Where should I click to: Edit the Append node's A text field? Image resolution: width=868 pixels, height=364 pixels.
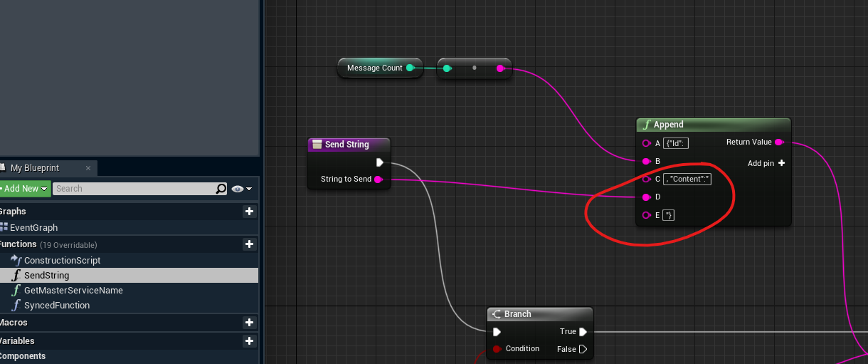[x=675, y=143]
